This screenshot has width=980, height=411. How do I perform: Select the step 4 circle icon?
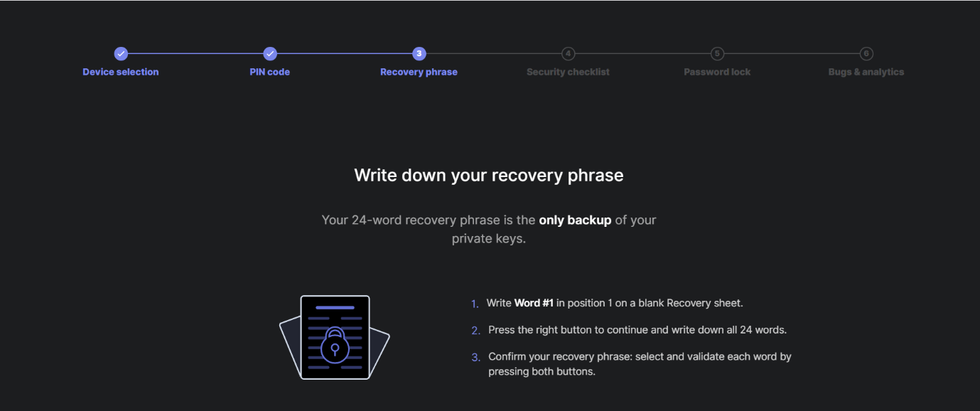[x=568, y=54]
